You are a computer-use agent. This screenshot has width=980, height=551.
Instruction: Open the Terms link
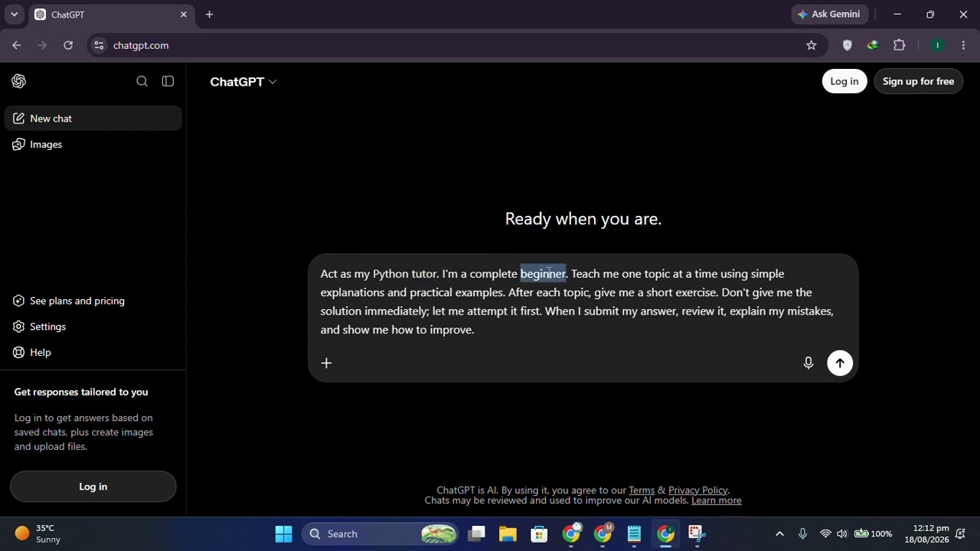[x=642, y=491]
